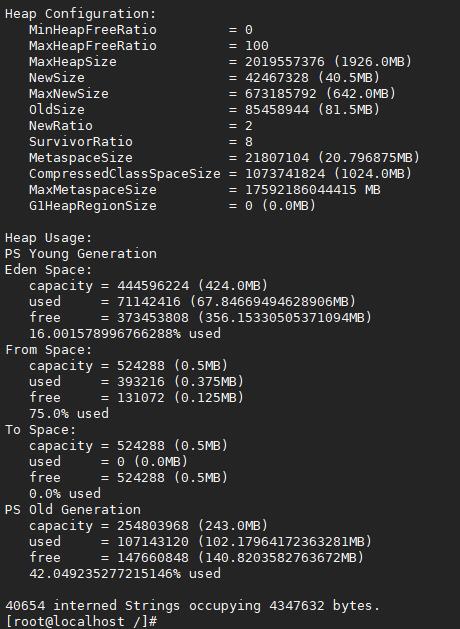Viewport: 460px width, 629px height.
Task: Click the G1HeapRegionSize line
Action: [172, 206]
